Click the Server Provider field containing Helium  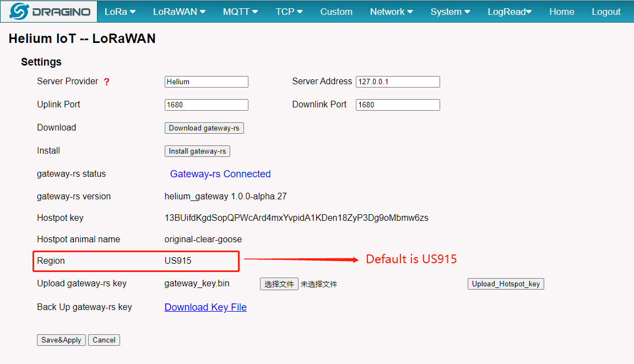(206, 82)
